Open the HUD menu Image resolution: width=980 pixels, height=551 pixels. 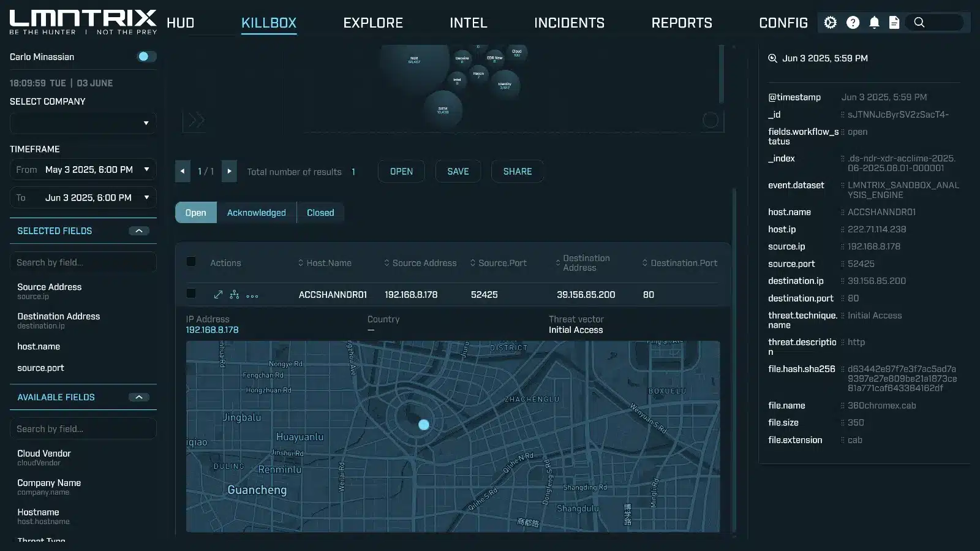pyautogui.click(x=181, y=23)
